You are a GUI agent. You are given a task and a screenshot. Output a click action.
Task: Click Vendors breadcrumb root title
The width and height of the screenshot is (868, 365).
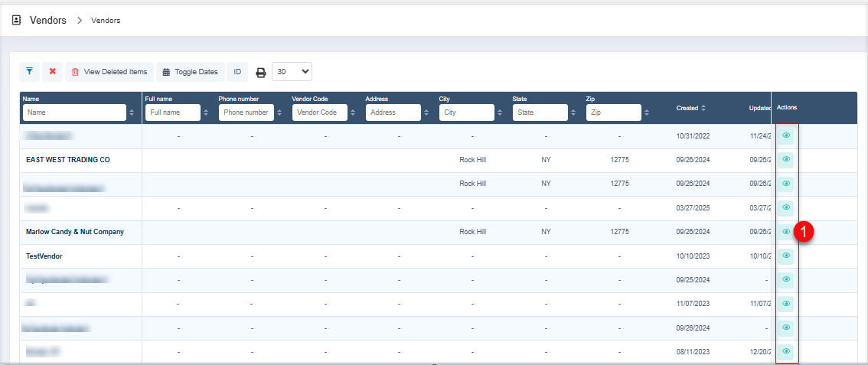coord(47,20)
